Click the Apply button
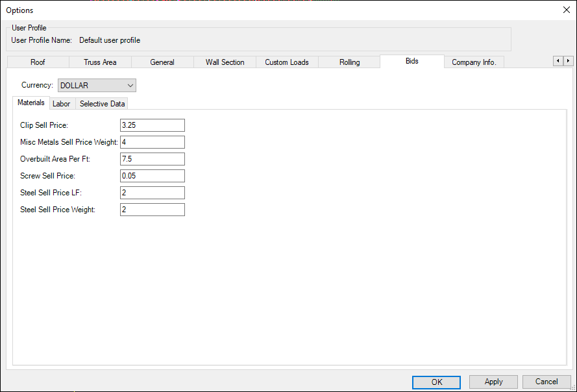The image size is (577, 392). 493,382
